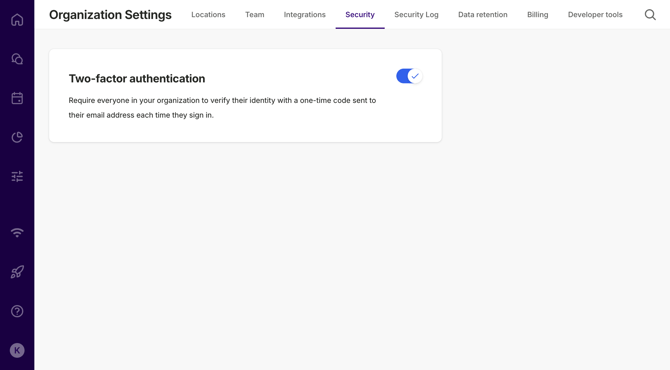Click the Organization Settings page title
This screenshot has height=370, width=670.
(110, 15)
